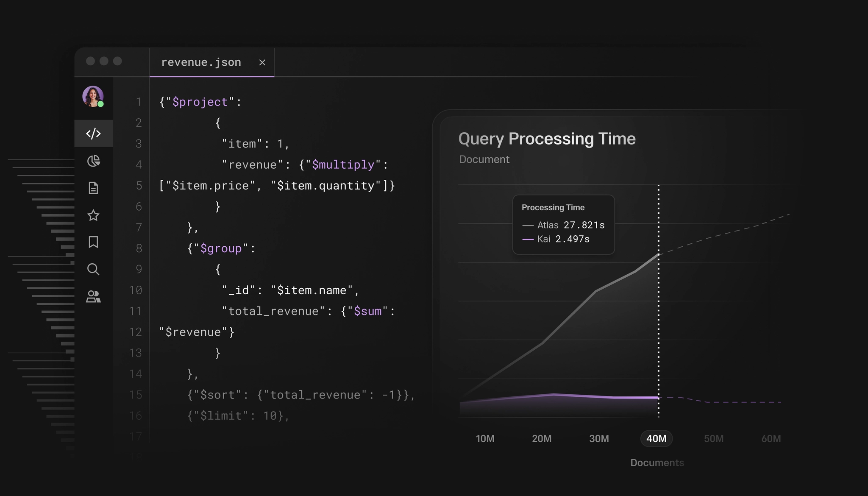The height and width of the screenshot is (496, 868).
Task: Click the Processing Time tooltip title
Action: pos(553,207)
